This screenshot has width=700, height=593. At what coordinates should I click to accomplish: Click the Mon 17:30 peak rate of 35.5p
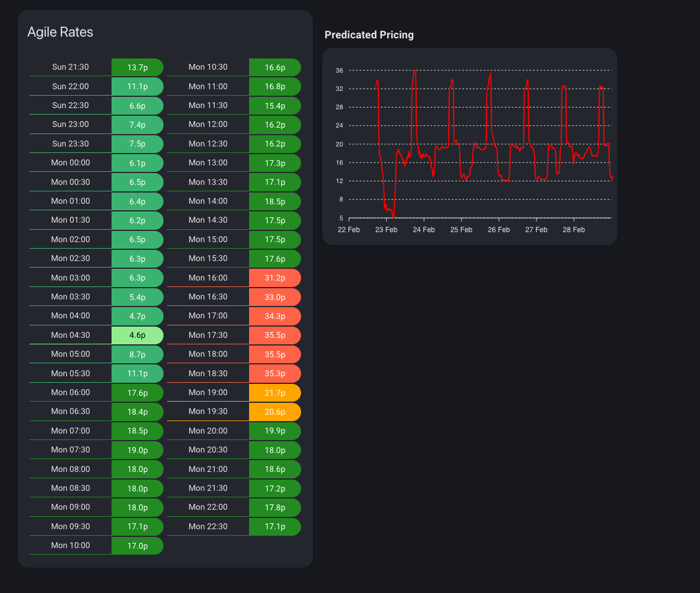pos(274,335)
